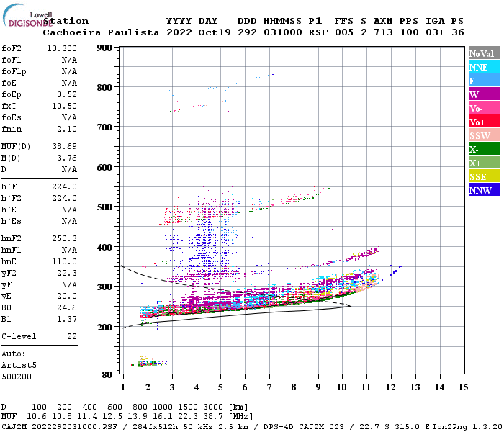
Task: Click the Cachoeira Paulista station name
Action: (x=101, y=32)
